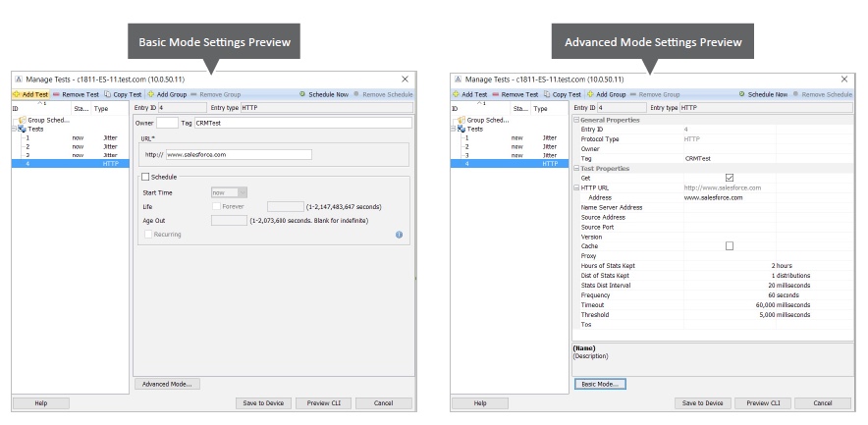Click Add Test in Basic Mode window
Image resolution: width=868 pixels, height=425 pixels.
pyautogui.click(x=30, y=94)
